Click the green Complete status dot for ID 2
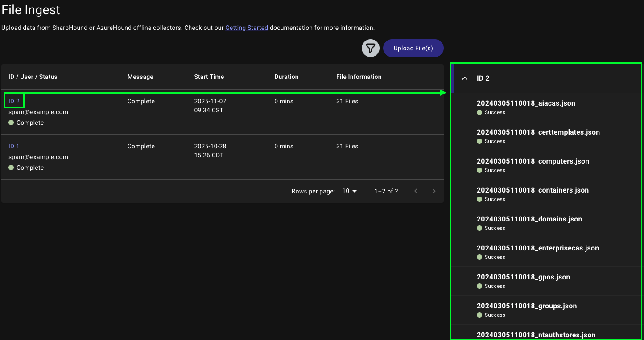This screenshot has height=340, width=644. 11,122
